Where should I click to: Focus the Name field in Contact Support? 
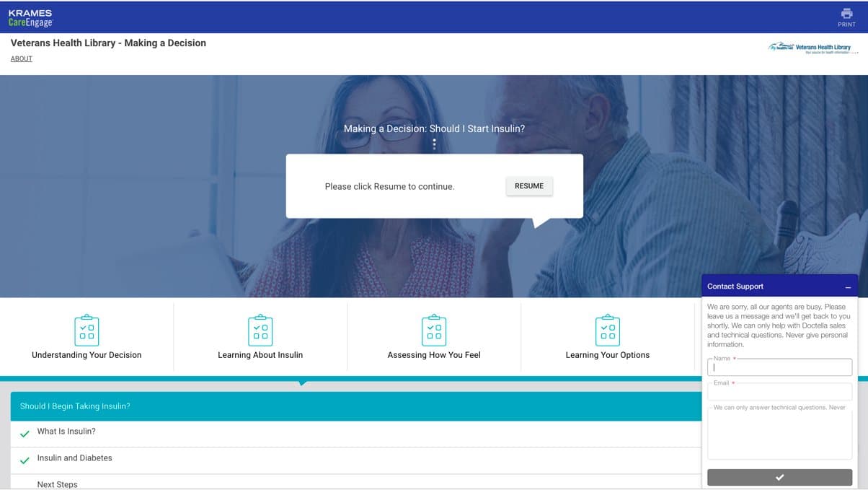tap(779, 367)
